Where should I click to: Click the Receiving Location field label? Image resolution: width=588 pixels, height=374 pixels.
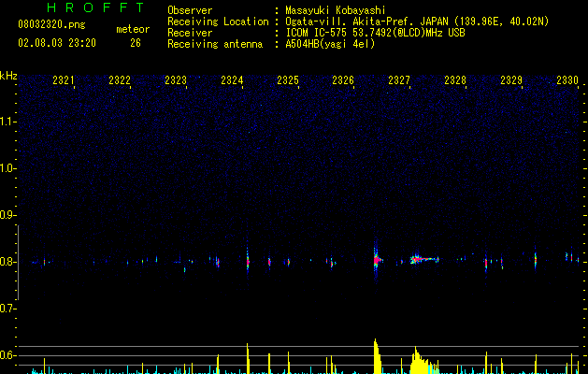[218, 22]
